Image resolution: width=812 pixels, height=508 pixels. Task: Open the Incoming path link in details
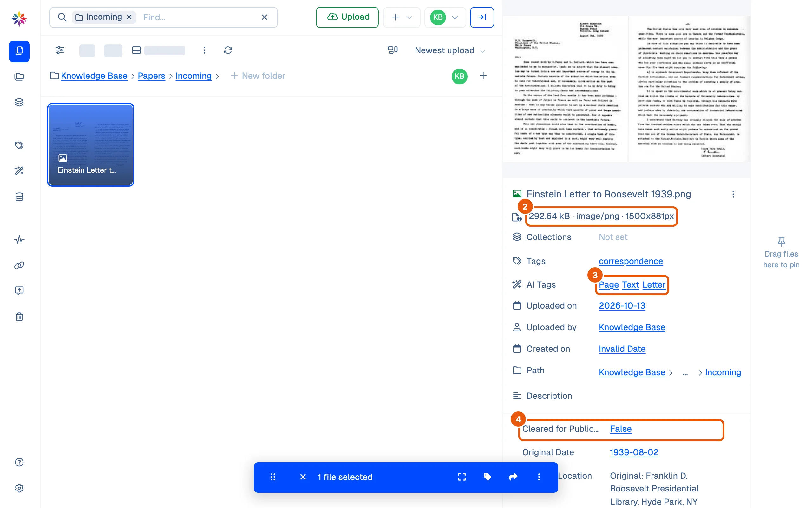(723, 372)
